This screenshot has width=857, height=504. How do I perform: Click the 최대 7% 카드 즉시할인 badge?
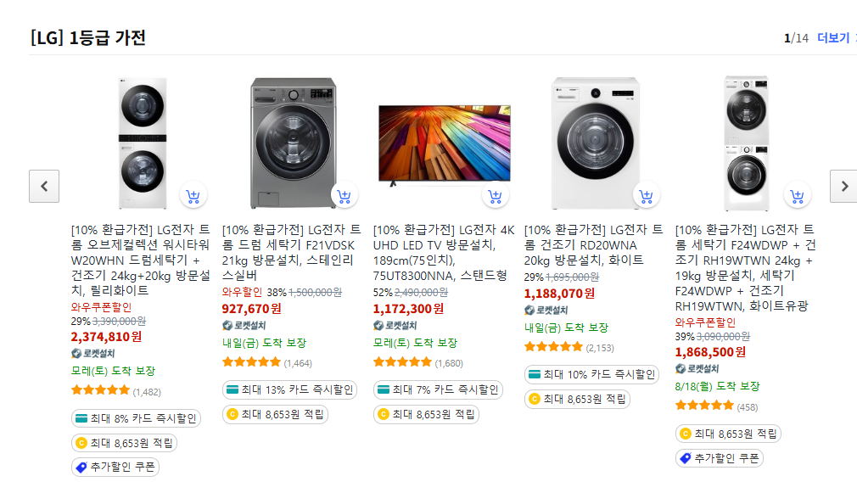tap(438, 389)
